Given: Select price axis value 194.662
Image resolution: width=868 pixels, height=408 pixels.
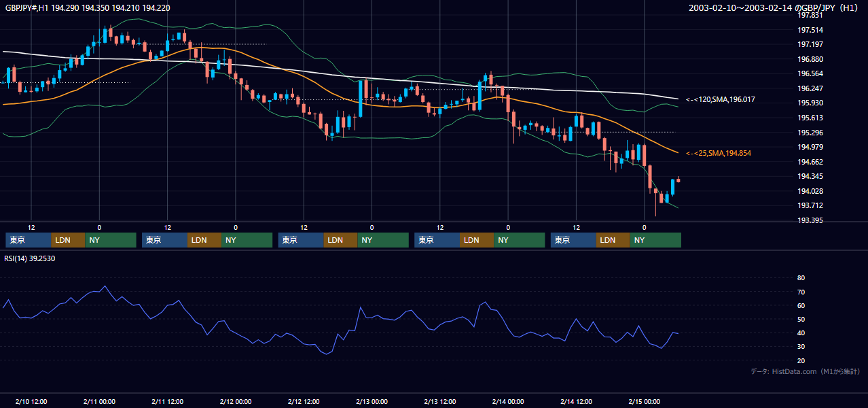Looking at the screenshot, I should pos(810,162).
